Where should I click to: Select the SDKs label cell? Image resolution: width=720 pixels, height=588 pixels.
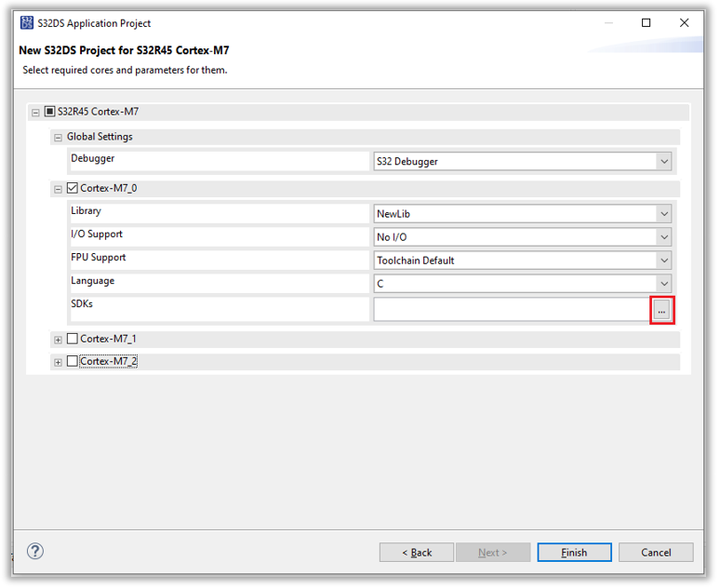point(220,311)
